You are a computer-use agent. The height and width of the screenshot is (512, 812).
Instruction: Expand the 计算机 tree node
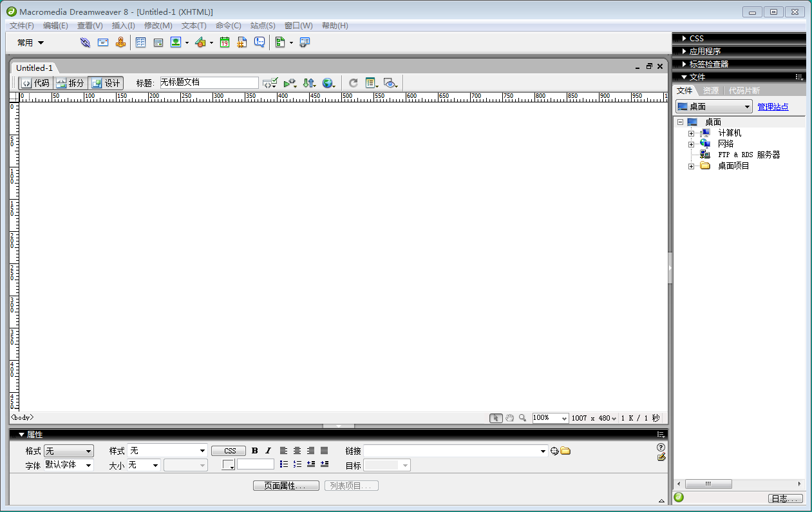point(691,133)
